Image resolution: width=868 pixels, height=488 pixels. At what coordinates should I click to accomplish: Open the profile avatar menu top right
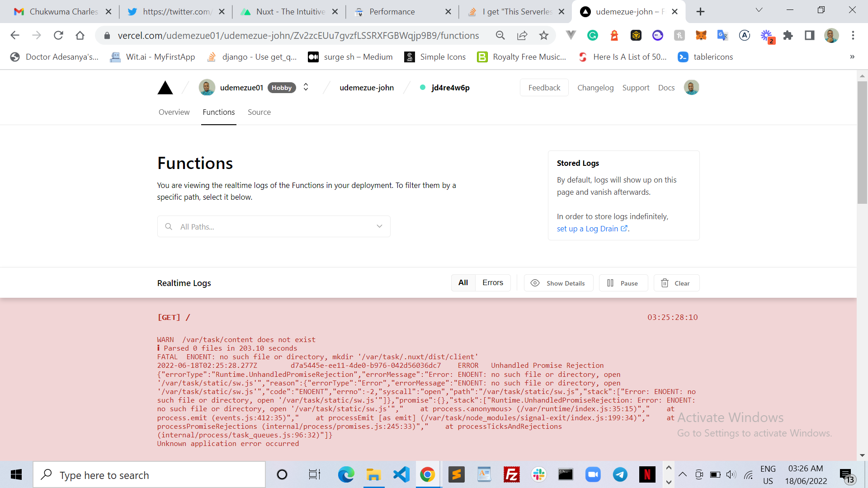691,87
